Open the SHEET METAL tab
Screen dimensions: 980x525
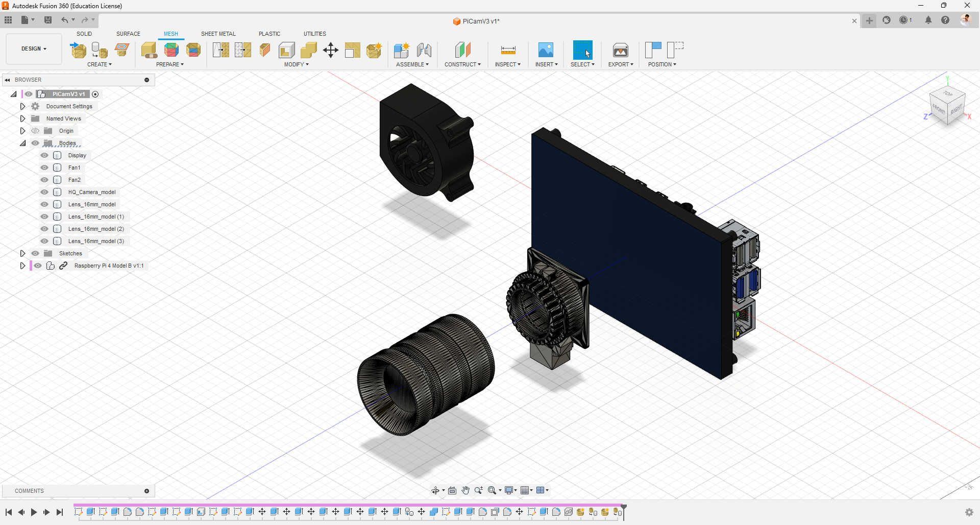(x=218, y=34)
